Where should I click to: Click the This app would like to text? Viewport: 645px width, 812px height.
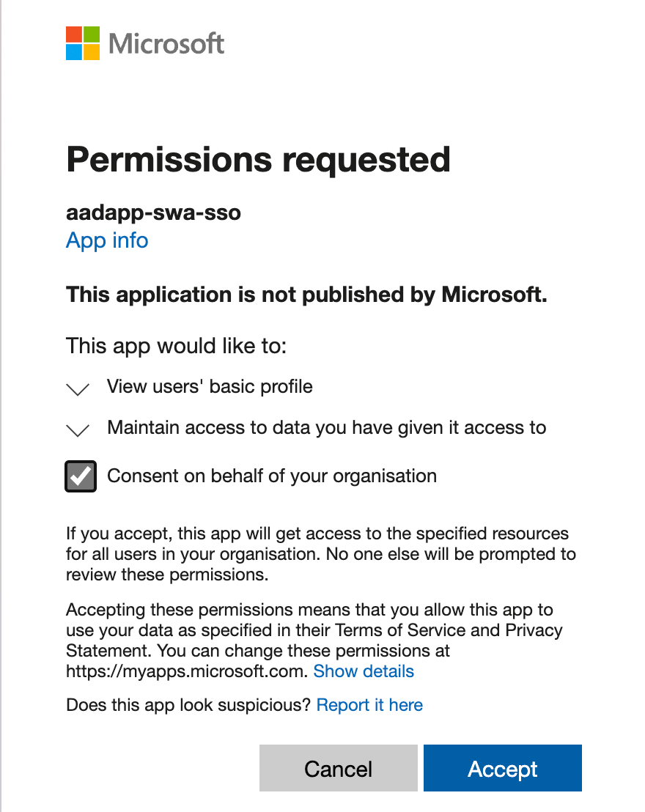coord(176,345)
